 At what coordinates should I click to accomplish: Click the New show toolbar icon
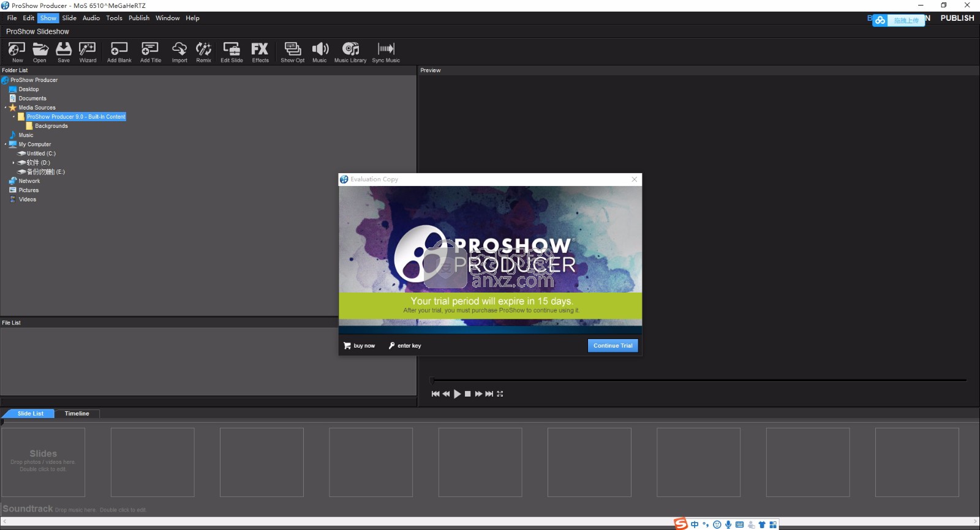tap(17, 52)
